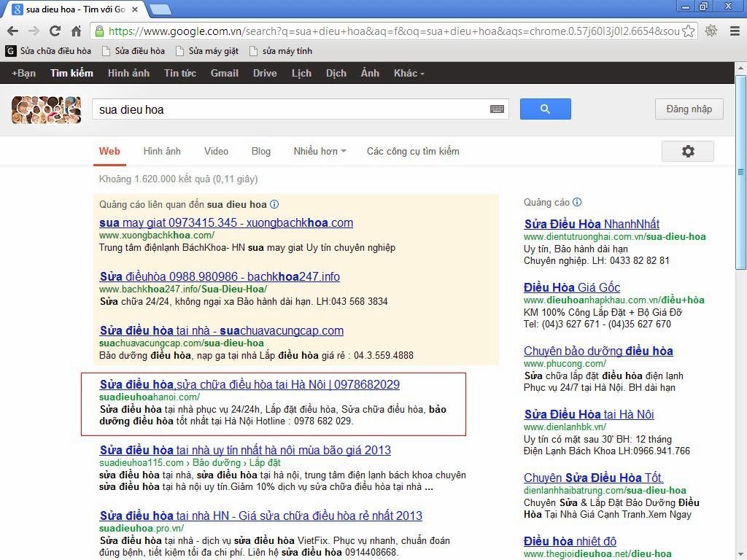This screenshot has width=747, height=560.
Task: Open 'Tin tức' in Google bar
Action: pyautogui.click(x=180, y=74)
